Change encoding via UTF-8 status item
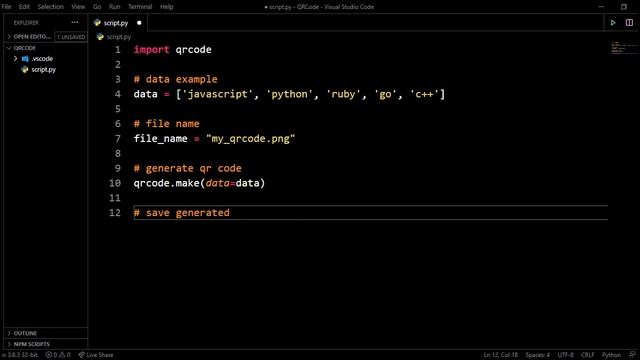The width and height of the screenshot is (640, 360). tap(566, 355)
